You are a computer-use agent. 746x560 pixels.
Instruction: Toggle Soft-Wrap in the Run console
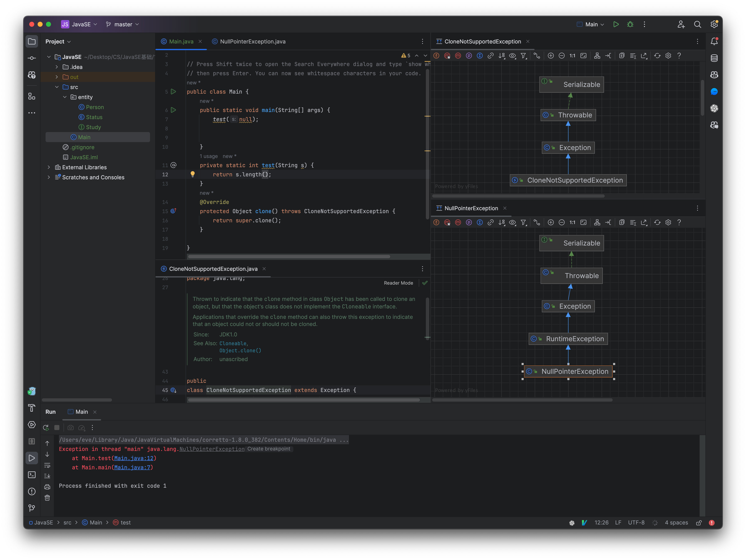click(x=47, y=466)
